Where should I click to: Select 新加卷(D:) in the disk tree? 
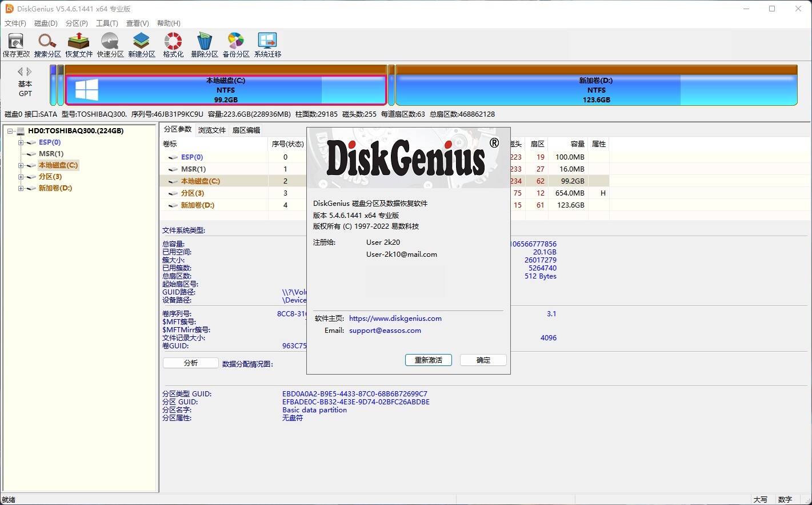coord(55,188)
